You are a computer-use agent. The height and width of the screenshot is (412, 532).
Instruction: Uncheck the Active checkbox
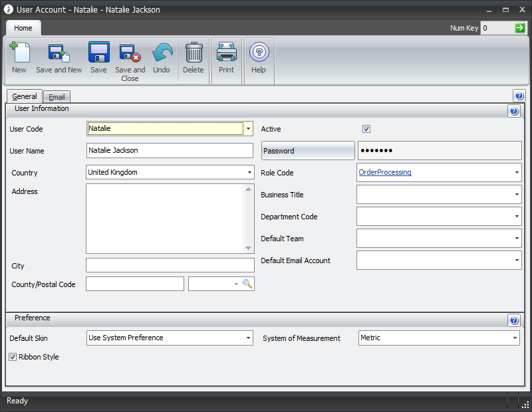click(x=366, y=129)
